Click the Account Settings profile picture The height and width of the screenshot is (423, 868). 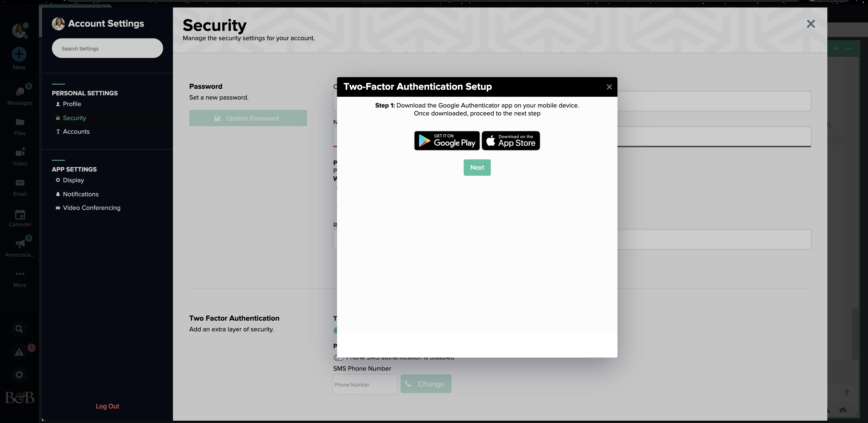pos(58,24)
